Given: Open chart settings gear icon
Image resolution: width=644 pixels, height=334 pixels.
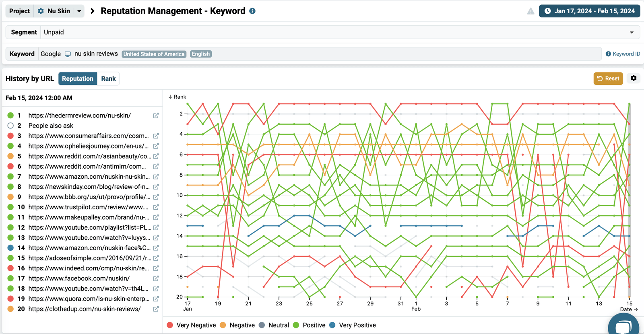Looking at the screenshot, I should point(634,78).
